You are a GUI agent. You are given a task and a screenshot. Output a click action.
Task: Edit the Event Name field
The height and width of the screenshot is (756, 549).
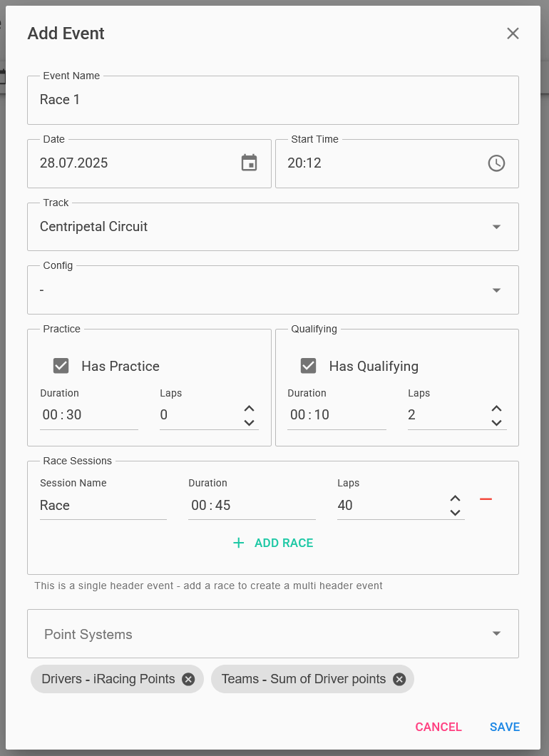[273, 101]
